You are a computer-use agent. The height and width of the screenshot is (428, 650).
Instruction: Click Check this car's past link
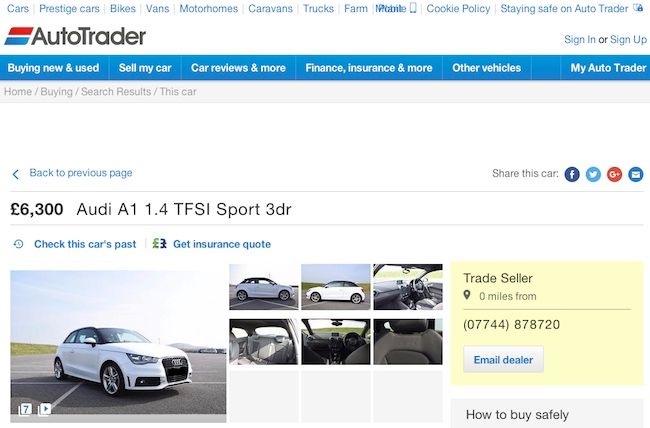(x=85, y=244)
